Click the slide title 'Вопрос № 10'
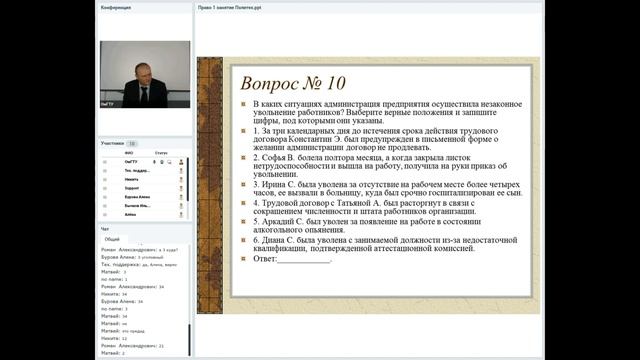 (x=293, y=83)
